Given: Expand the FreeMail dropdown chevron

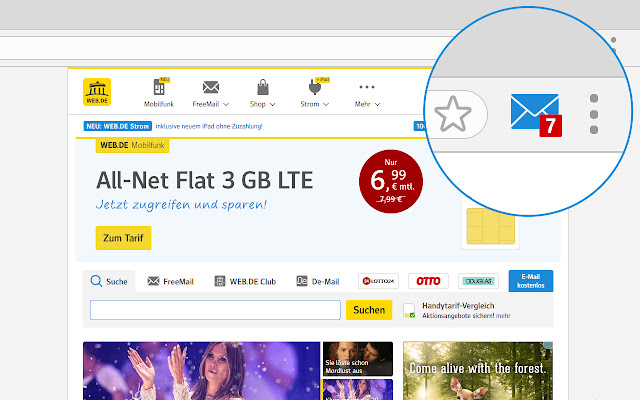Looking at the screenshot, I should (x=226, y=104).
